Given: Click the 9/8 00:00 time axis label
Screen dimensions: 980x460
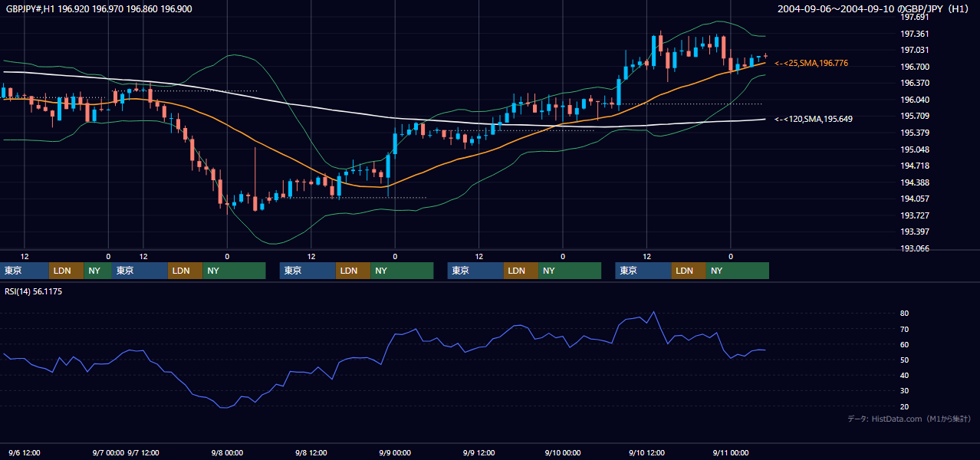Looking at the screenshot, I should [227, 453].
